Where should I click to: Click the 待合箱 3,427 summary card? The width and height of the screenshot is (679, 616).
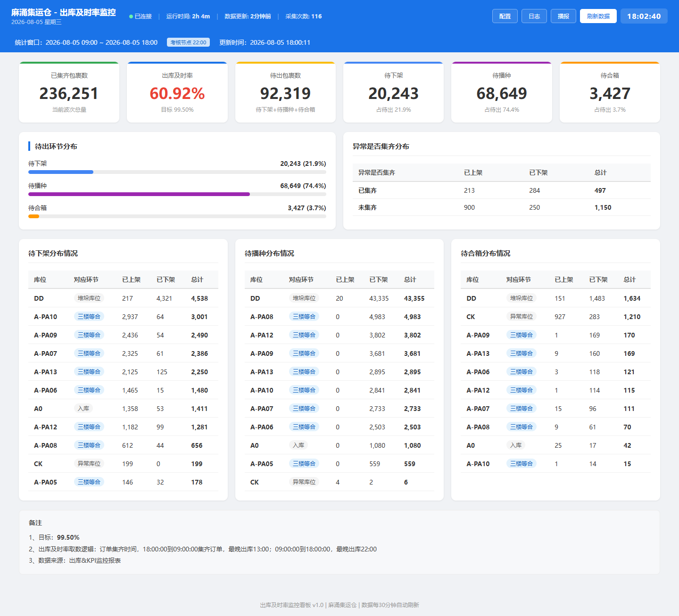click(610, 92)
